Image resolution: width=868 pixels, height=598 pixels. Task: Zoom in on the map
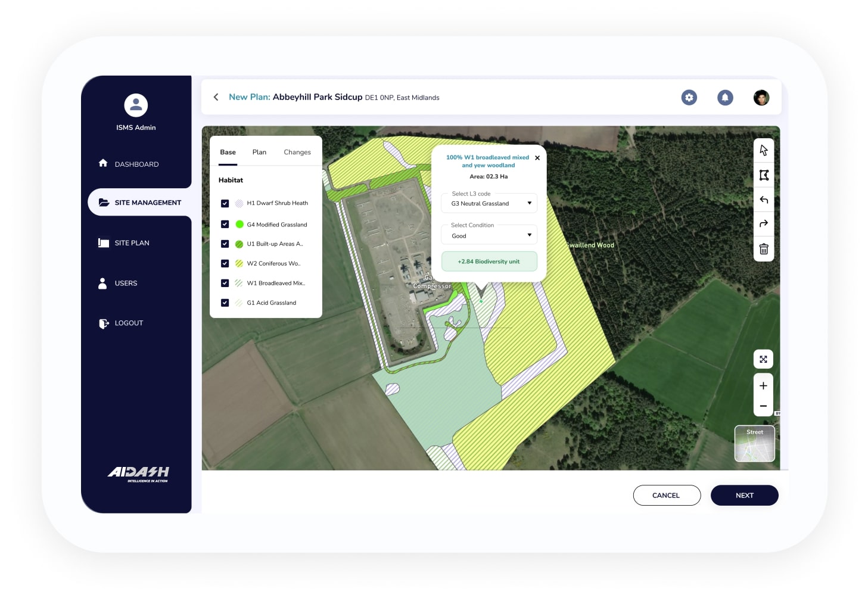(763, 385)
